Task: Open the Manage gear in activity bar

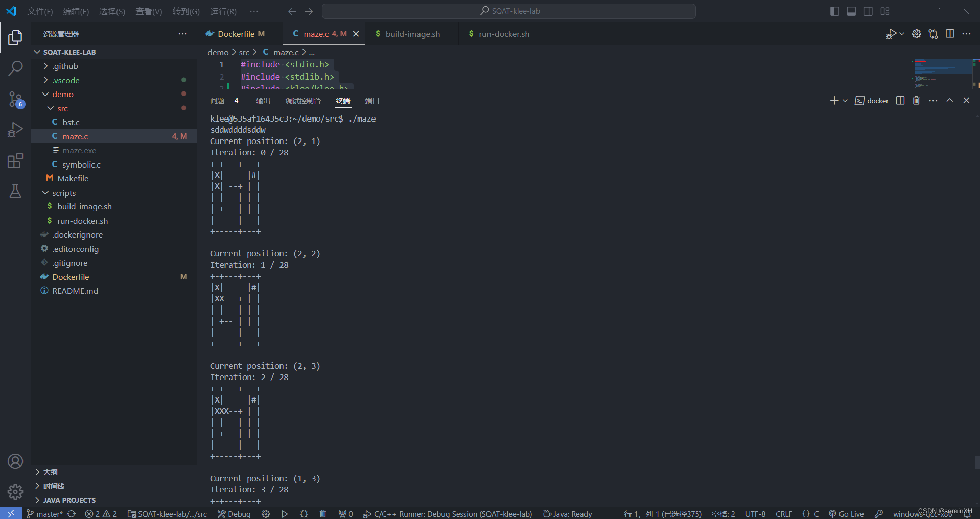Action: coord(15,492)
